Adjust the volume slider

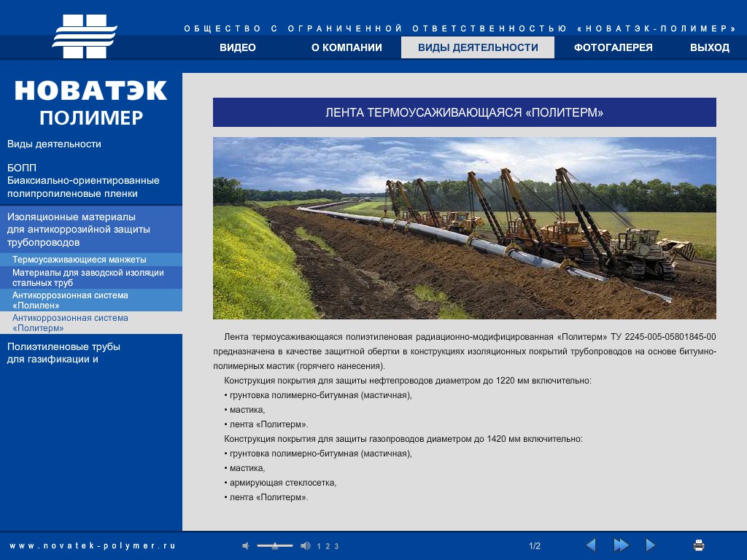(x=275, y=545)
